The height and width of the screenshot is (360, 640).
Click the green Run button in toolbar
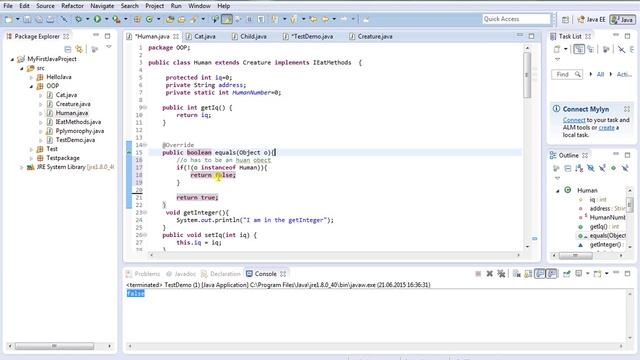pyautogui.click(x=97, y=19)
